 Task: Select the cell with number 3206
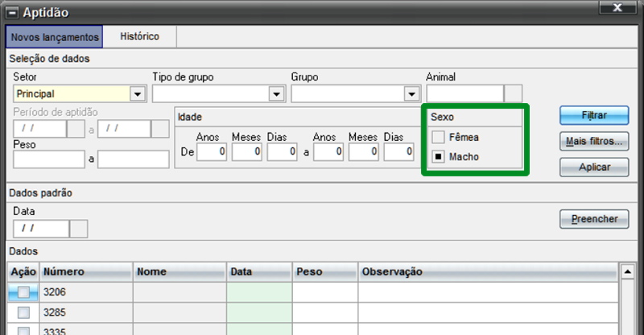tap(86, 292)
